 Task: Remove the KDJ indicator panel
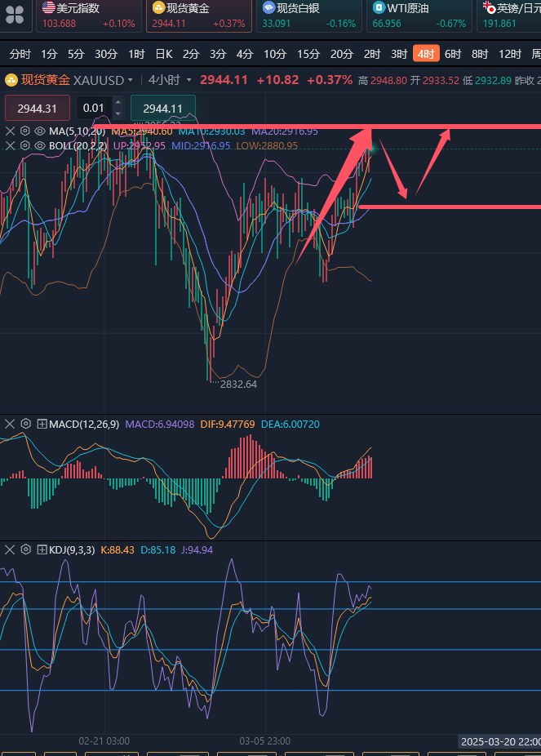[11, 549]
